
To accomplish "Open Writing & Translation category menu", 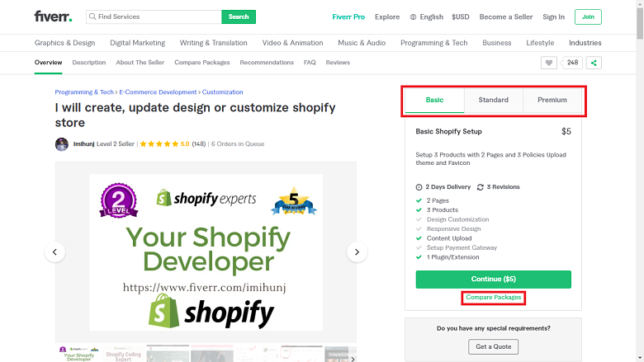I will (x=214, y=43).
